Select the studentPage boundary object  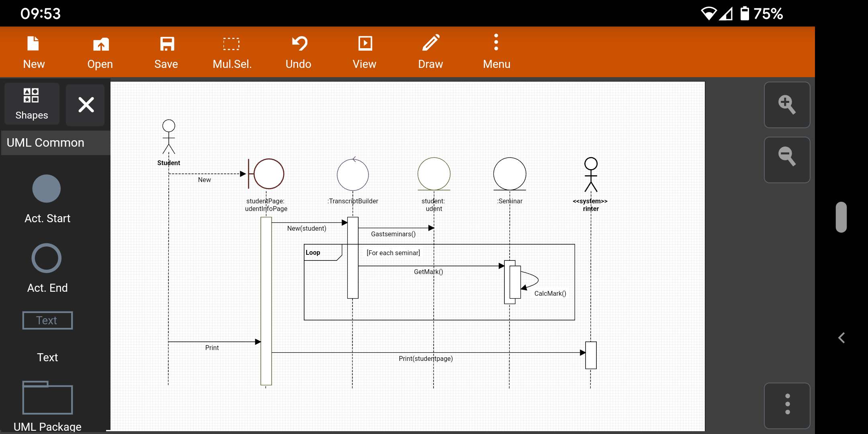pyautogui.click(x=266, y=174)
